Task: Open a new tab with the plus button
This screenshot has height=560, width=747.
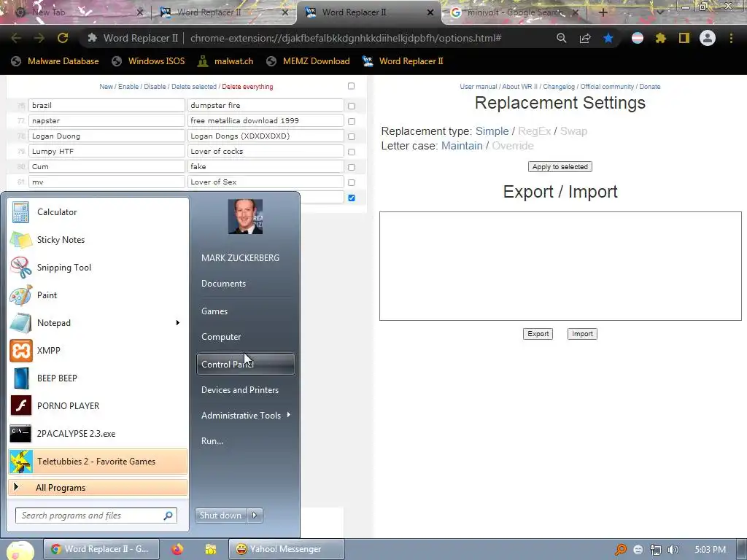Action: tap(603, 13)
